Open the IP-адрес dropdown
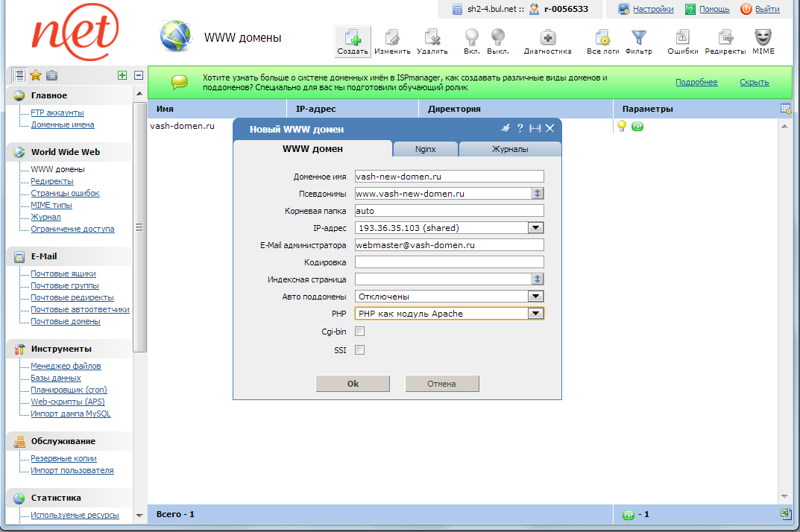 tap(535, 228)
